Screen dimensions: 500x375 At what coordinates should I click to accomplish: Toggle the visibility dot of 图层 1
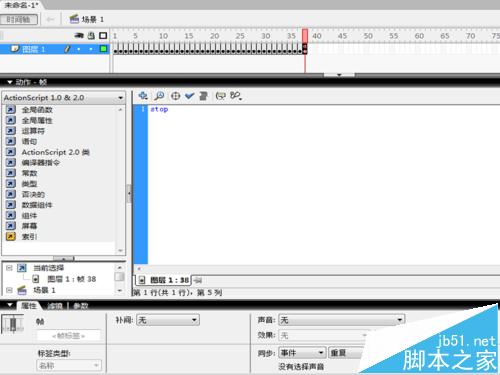[79, 49]
